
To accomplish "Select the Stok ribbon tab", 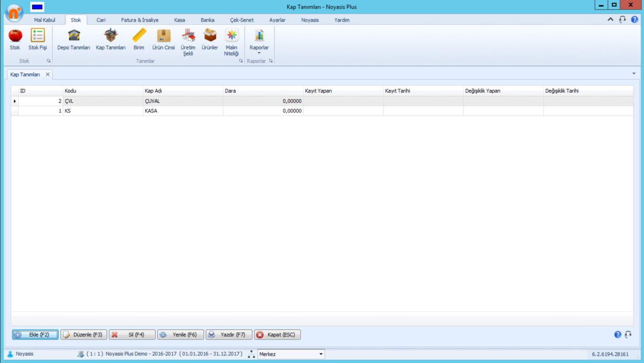I will click(76, 20).
